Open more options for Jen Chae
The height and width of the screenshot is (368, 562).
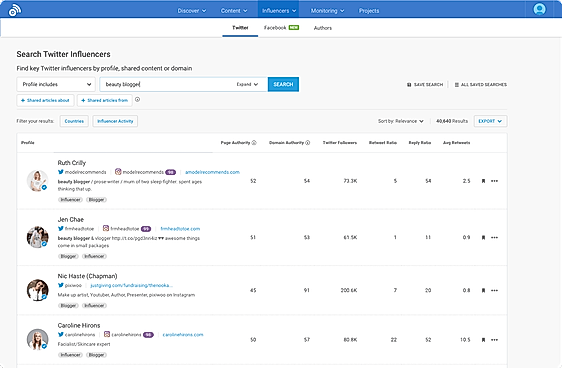click(494, 237)
